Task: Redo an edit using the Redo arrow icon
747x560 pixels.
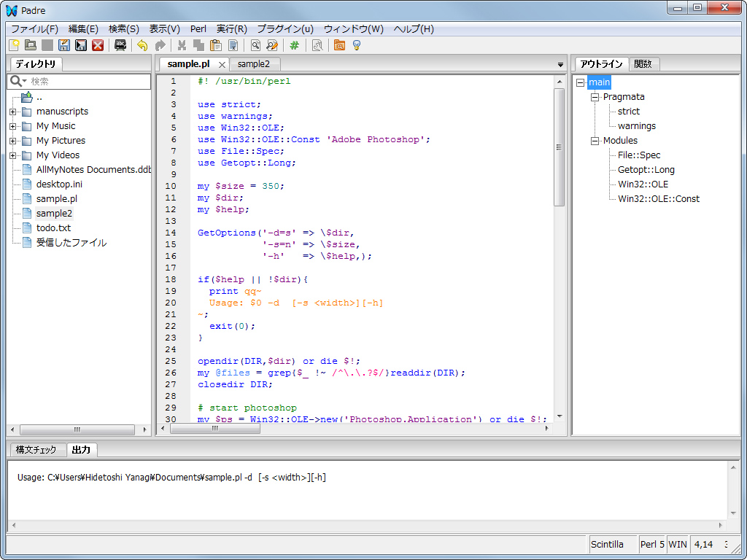Action: point(159,45)
